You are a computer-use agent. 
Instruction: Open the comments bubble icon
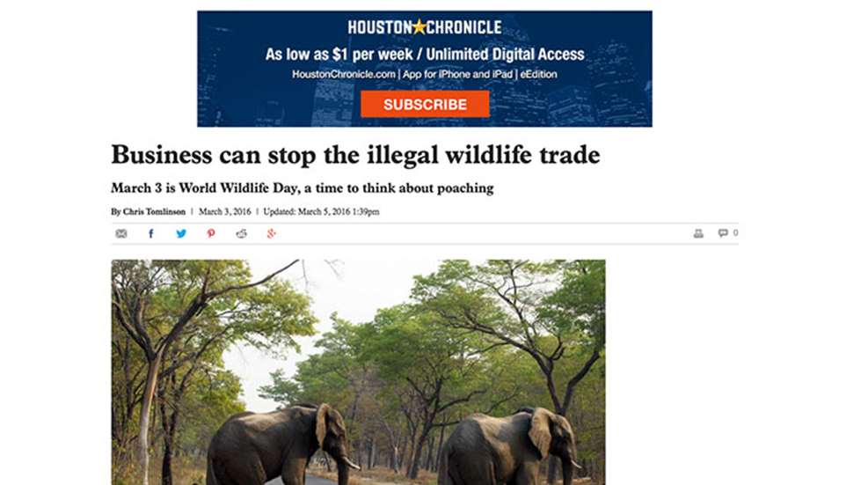(723, 232)
